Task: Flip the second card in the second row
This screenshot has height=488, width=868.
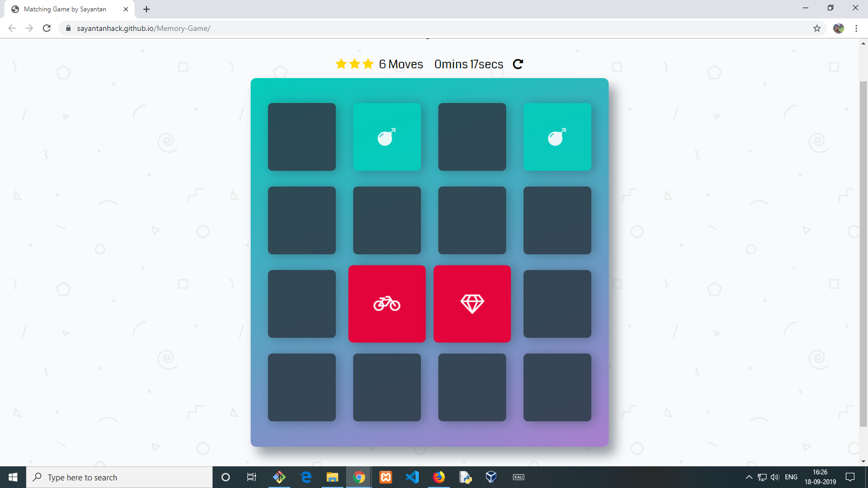Action: pyautogui.click(x=387, y=220)
